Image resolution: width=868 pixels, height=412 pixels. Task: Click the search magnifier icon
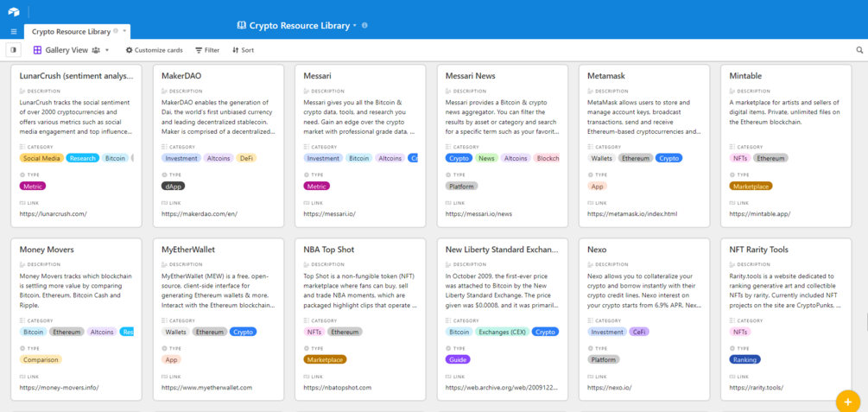(859, 50)
